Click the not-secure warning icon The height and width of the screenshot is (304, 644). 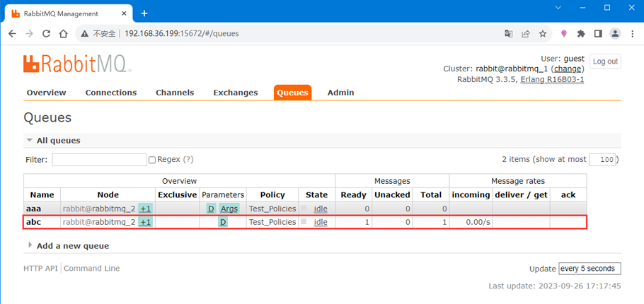click(x=85, y=34)
